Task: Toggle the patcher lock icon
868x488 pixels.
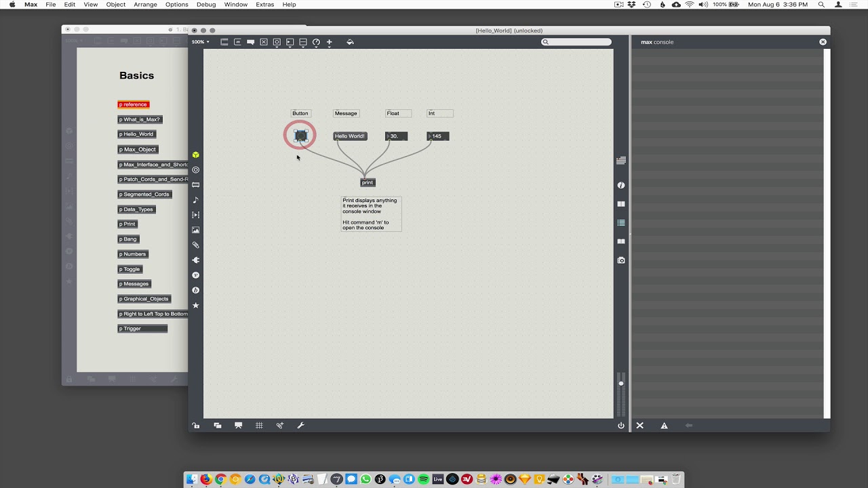Action: tap(196, 426)
